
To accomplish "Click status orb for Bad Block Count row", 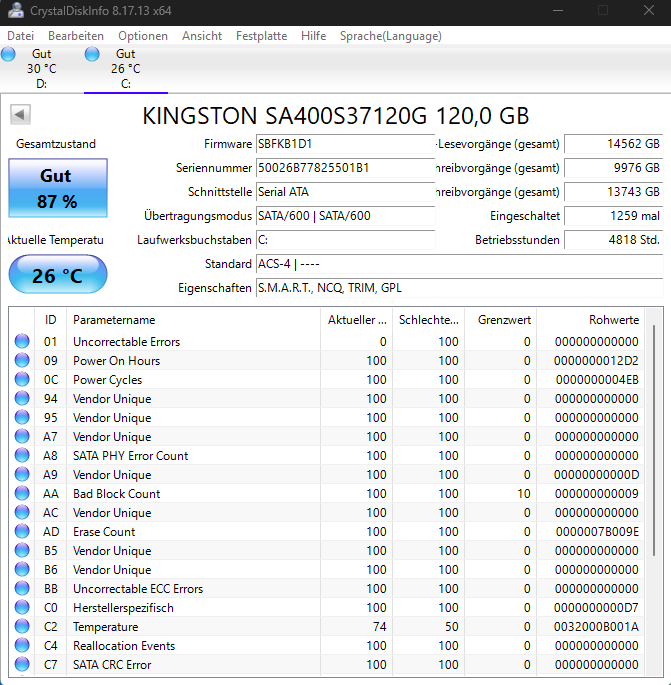I will coord(22,493).
